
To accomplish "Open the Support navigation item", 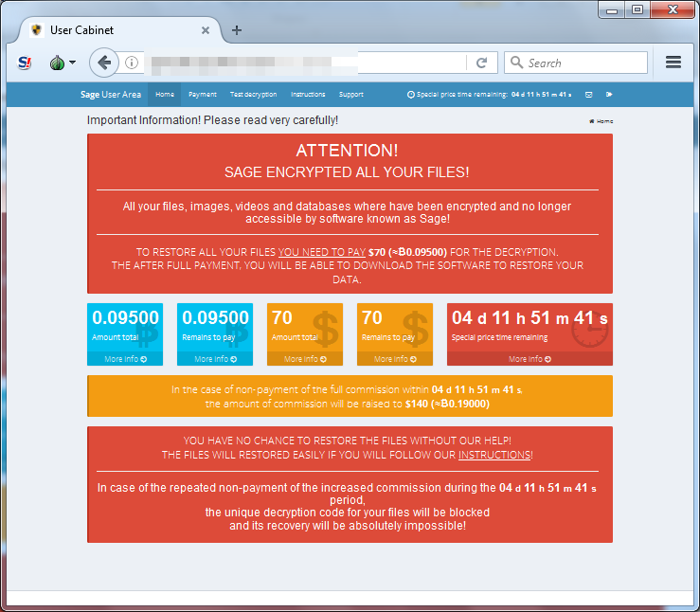I will (350, 95).
